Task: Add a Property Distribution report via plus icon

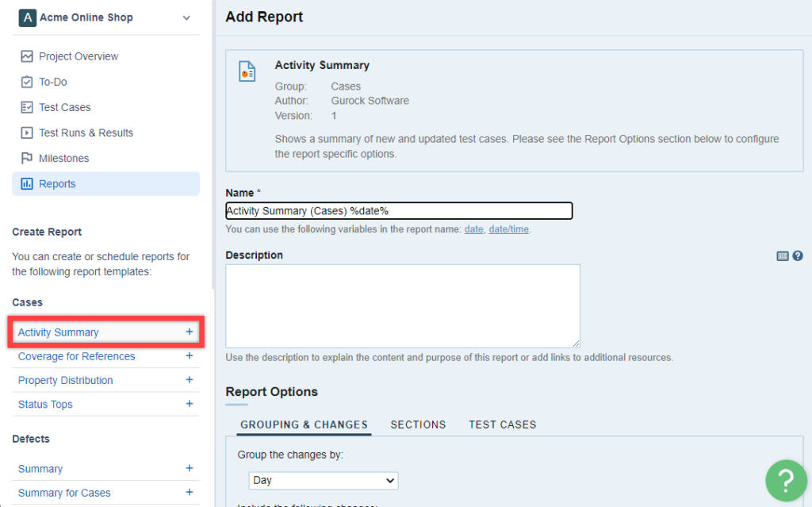Action: point(190,380)
